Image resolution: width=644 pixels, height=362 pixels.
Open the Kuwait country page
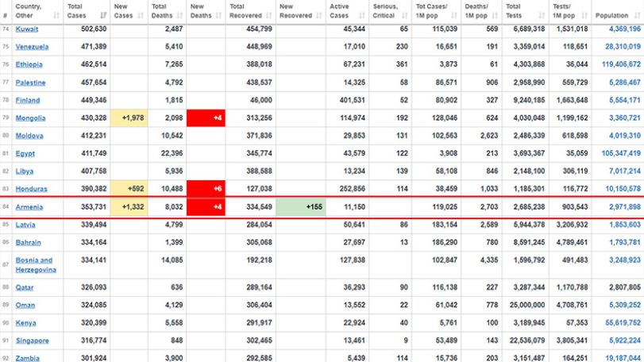pos(27,29)
